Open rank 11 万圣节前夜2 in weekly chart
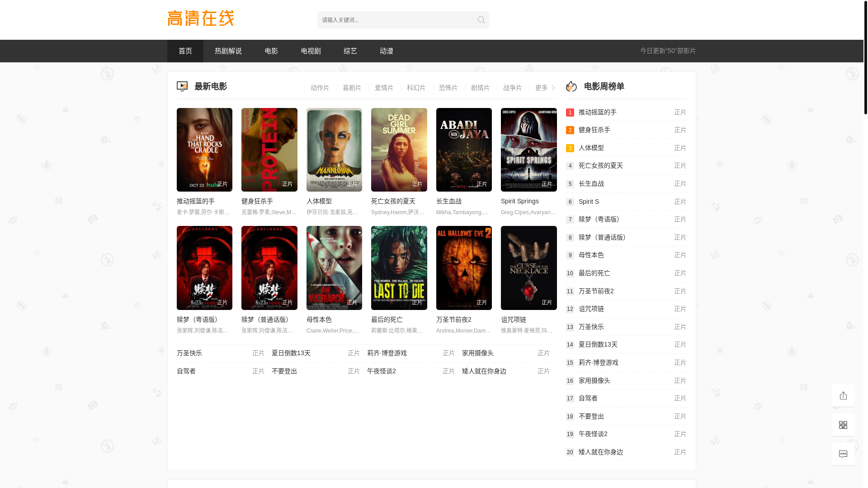 [x=627, y=291]
